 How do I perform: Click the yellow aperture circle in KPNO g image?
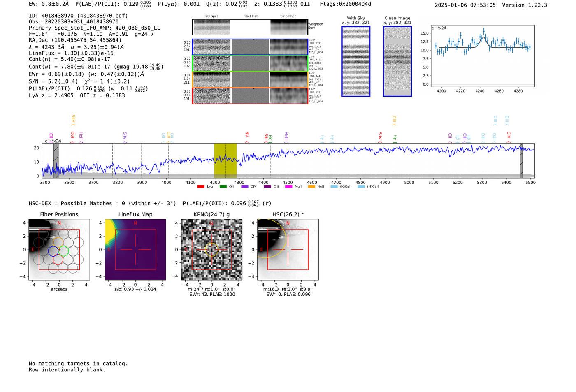coord(211,249)
